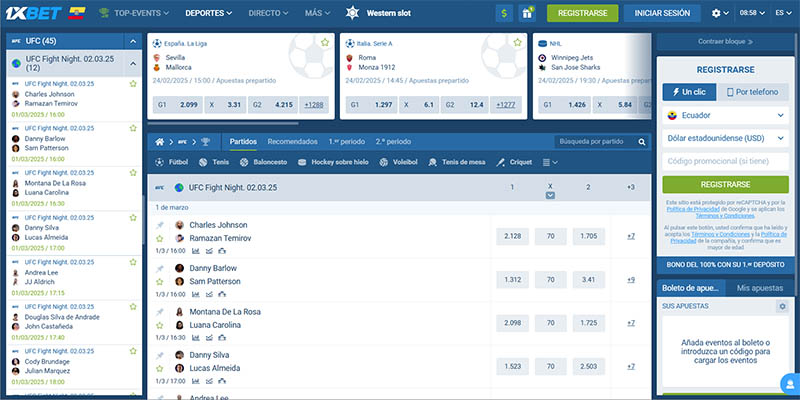This screenshot has width=800, height=400.
Task: Star Danny Silva fight in sidebar
Action: 133,217
